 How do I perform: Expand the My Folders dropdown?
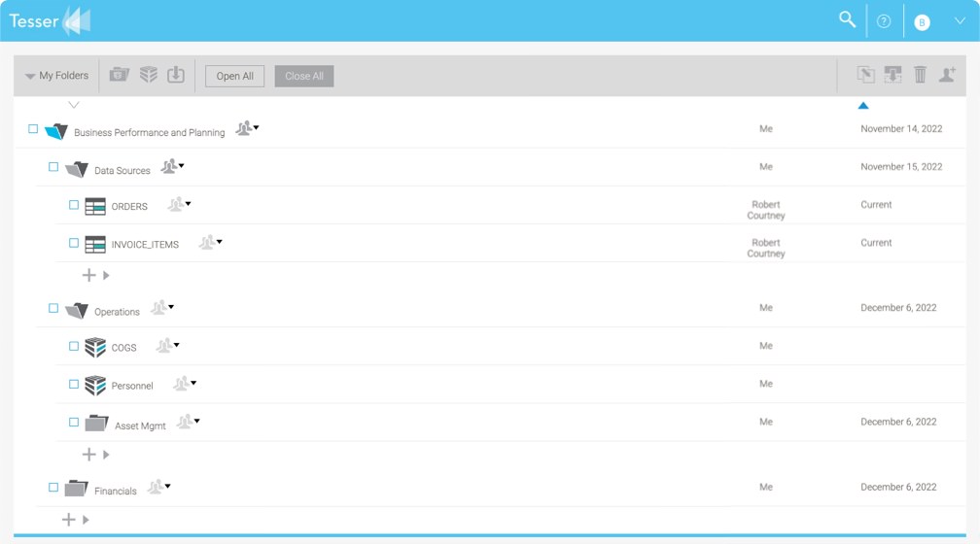click(56, 76)
